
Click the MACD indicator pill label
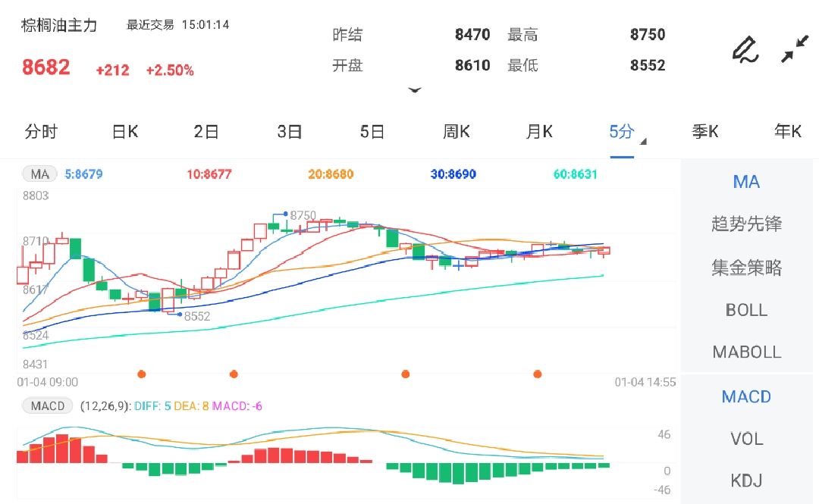click(47, 405)
